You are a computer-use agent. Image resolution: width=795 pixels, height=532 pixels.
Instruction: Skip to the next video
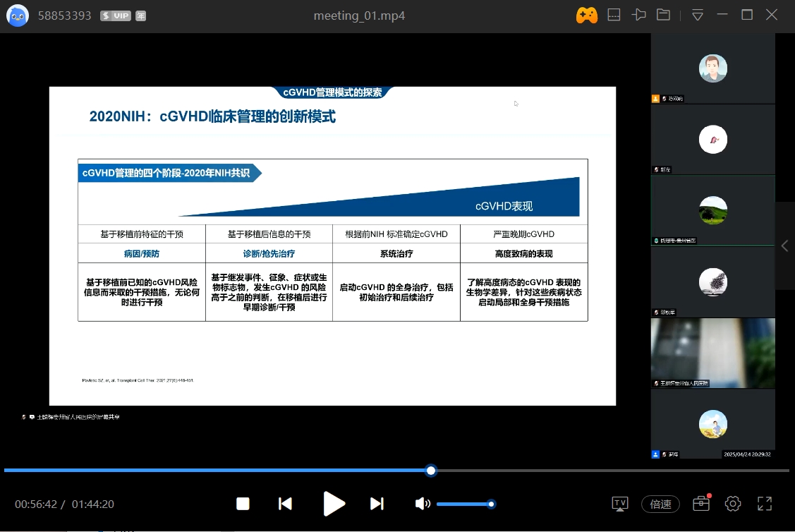click(x=377, y=504)
